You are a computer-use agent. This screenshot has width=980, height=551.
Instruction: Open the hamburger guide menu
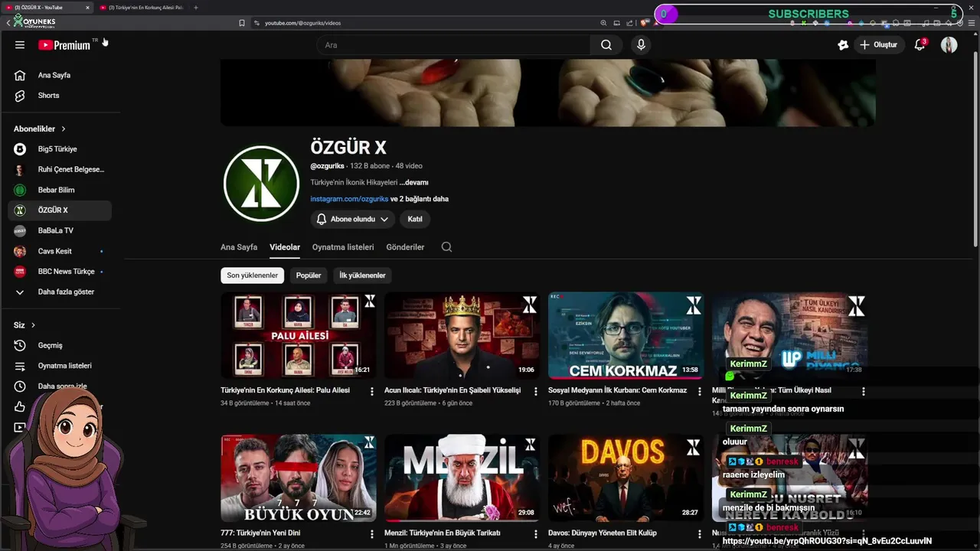(20, 45)
